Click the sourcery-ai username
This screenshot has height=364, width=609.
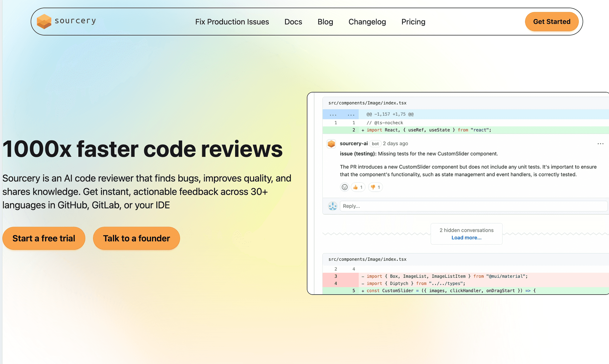pyautogui.click(x=354, y=144)
